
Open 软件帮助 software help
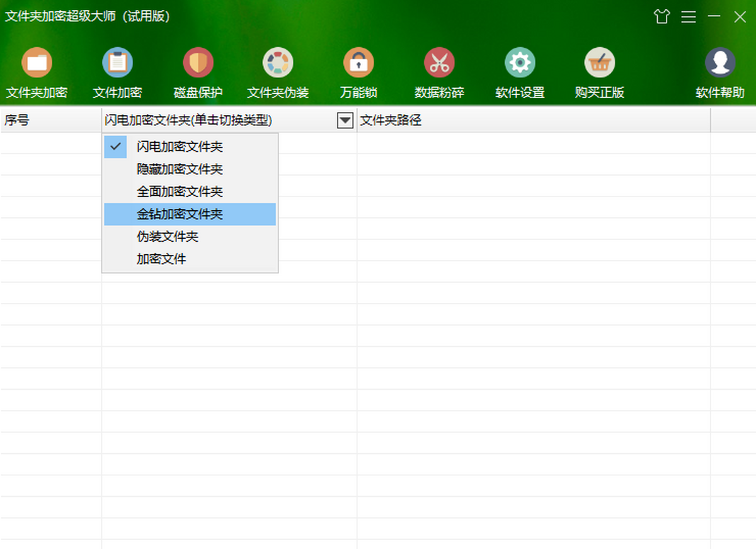719,64
